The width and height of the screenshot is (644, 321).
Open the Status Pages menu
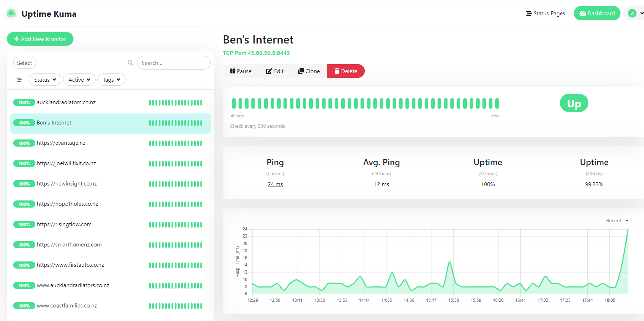pyautogui.click(x=546, y=14)
